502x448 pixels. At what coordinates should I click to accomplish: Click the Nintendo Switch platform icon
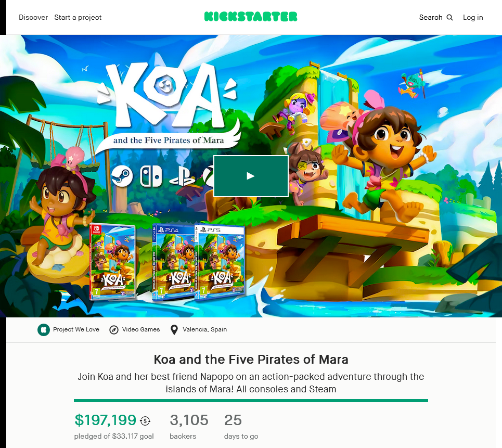151,176
